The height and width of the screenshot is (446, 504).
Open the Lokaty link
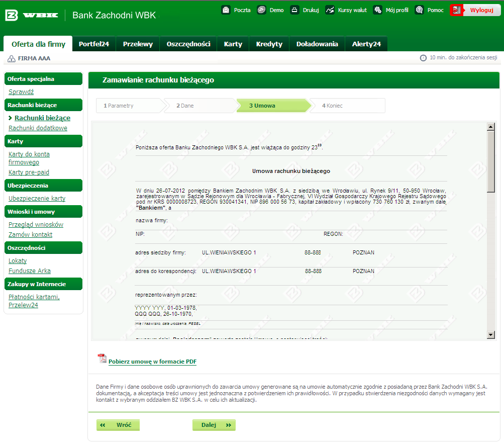click(18, 261)
